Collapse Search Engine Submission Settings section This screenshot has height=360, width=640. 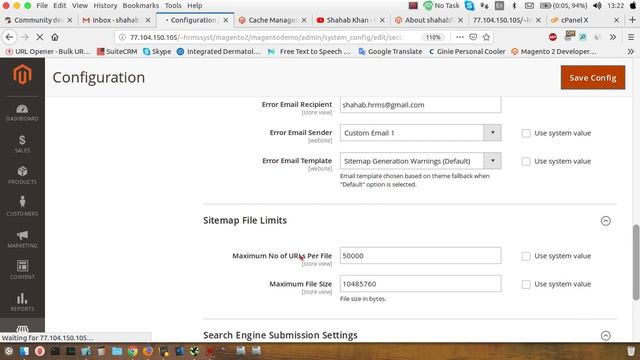606,336
